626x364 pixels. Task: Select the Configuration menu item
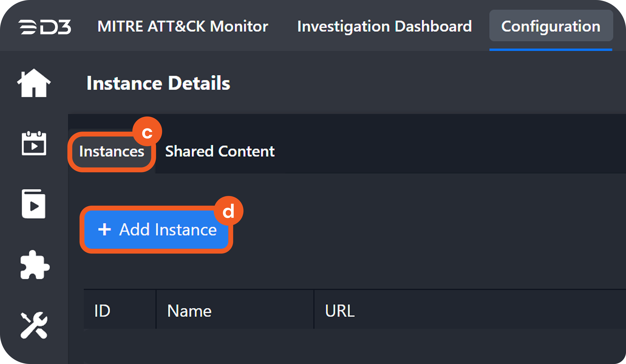point(551,26)
